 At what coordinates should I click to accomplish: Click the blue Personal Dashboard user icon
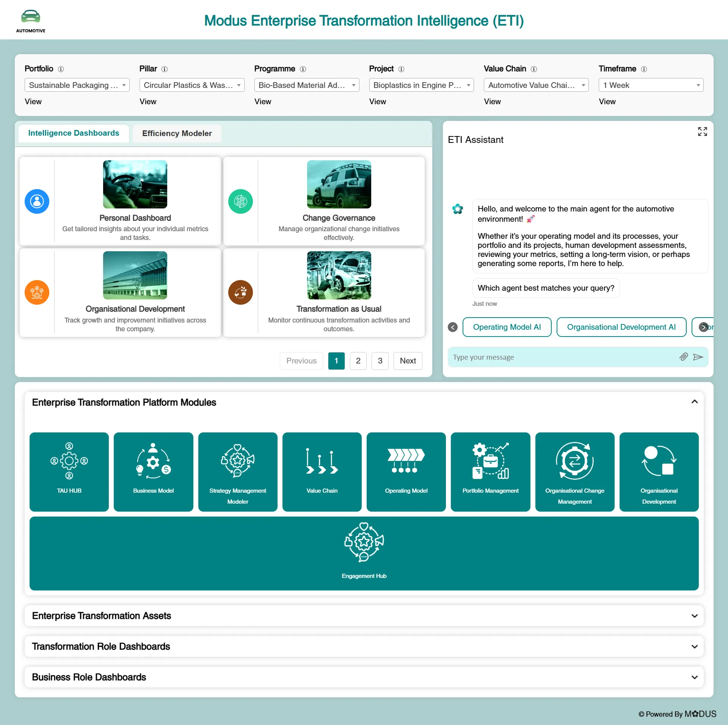(37, 201)
